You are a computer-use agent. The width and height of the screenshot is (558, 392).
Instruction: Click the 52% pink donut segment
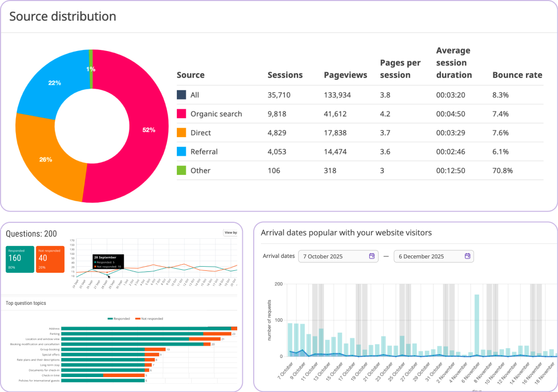149,130
